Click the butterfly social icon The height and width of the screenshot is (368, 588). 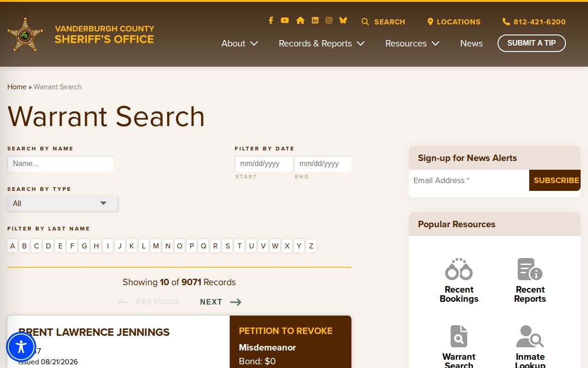343,20
